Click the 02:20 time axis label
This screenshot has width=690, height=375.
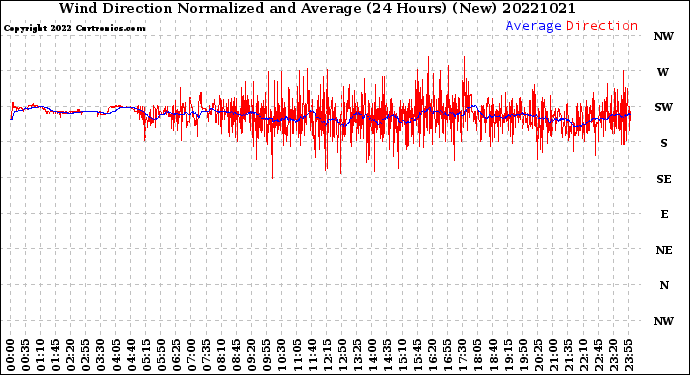coord(71,355)
